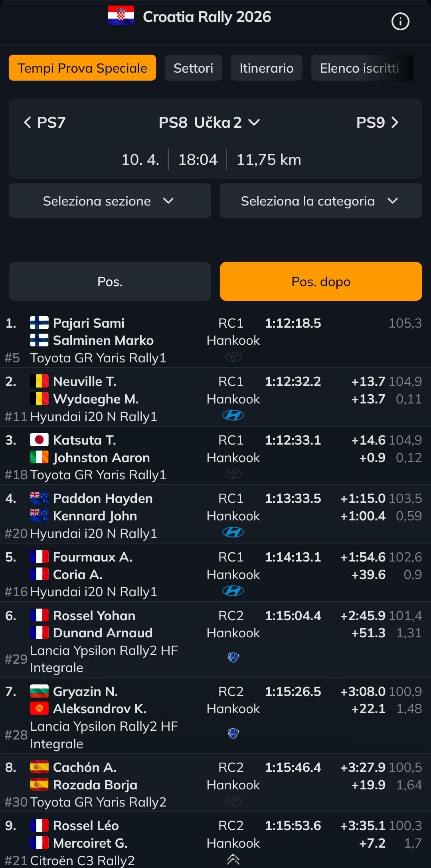This screenshot has height=868, width=431.
Task: Click Hyundai logo in Neuville's row
Action: coord(233,415)
